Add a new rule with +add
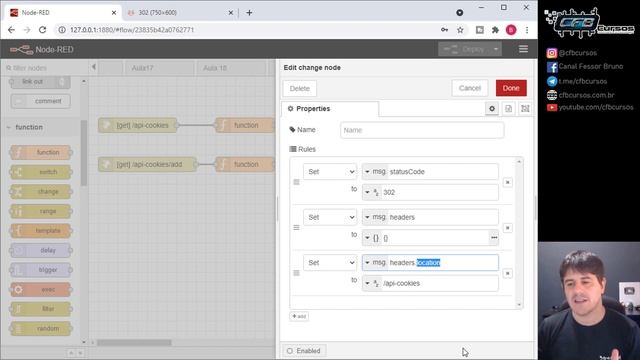The height and width of the screenshot is (360, 640). coord(299,316)
